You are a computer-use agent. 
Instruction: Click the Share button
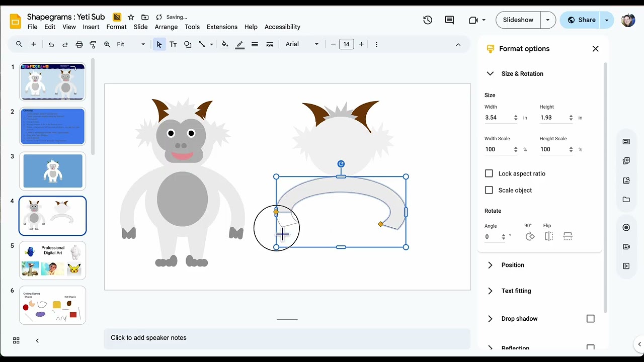[x=581, y=20]
